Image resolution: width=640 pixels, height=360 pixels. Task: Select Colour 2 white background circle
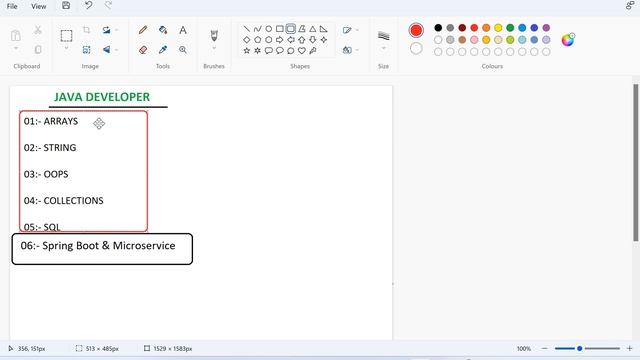coord(416,49)
